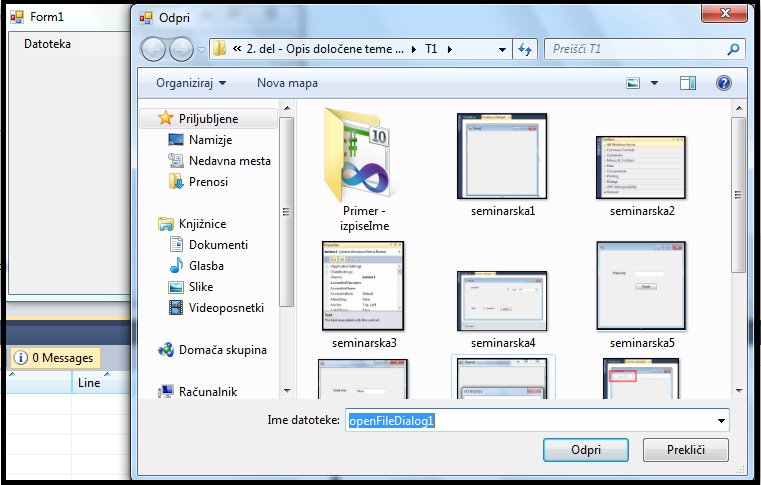Select Glasba library in sidebar

pyautogui.click(x=206, y=266)
